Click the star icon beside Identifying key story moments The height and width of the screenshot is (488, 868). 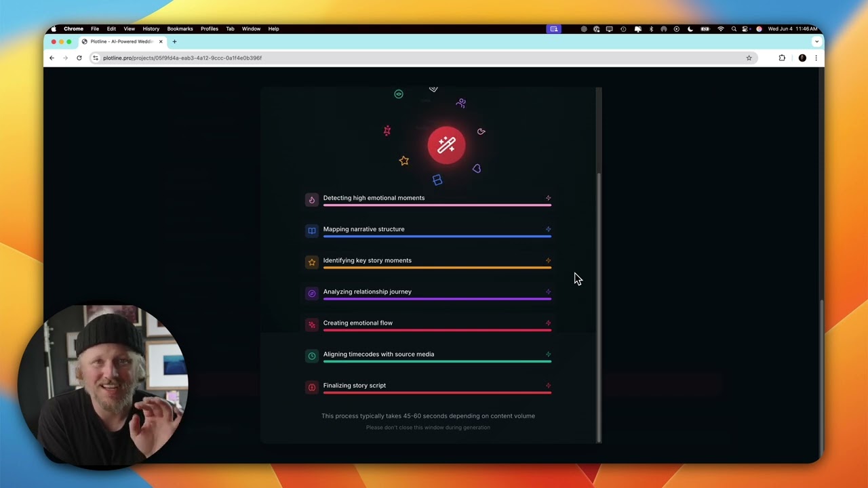click(x=312, y=262)
